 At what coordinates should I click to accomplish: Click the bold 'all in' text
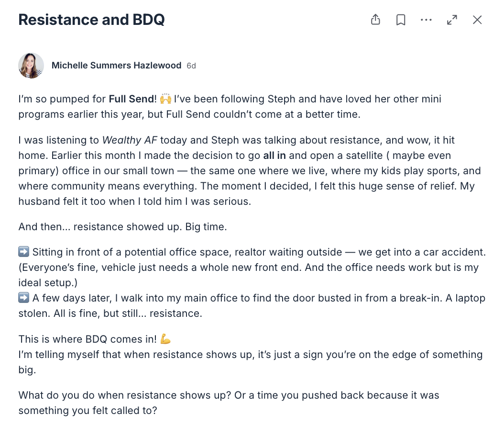tap(274, 156)
